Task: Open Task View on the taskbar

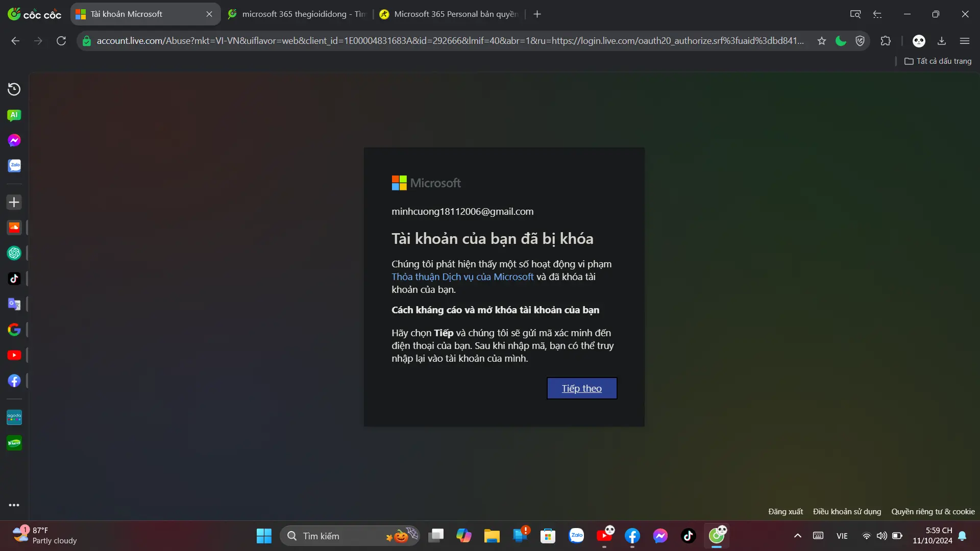Action: coord(436,536)
